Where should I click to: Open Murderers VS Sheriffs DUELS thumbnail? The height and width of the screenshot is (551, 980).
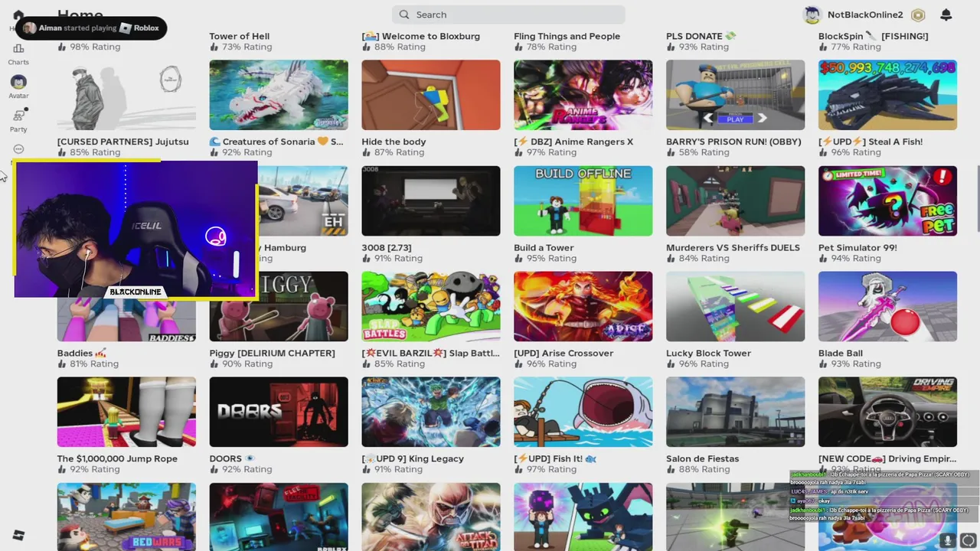pyautogui.click(x=736, y=201)
